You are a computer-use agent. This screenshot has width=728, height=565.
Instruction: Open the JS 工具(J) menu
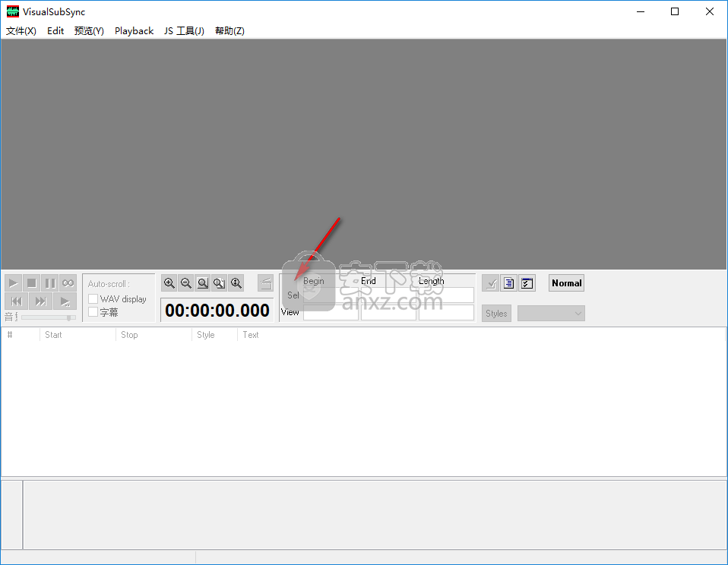184,30
